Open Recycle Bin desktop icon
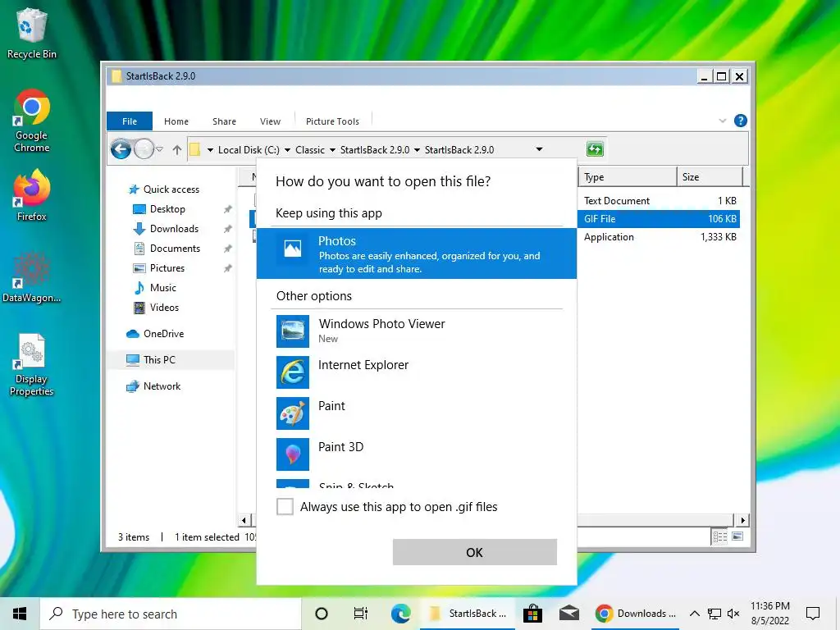The width and height of the screenshot is (840, 630). [31, 33]
